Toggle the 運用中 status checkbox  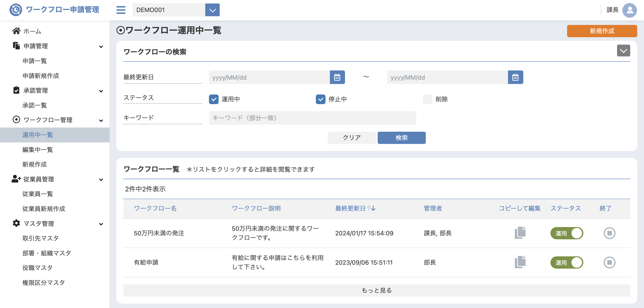[x=214, y=99]
